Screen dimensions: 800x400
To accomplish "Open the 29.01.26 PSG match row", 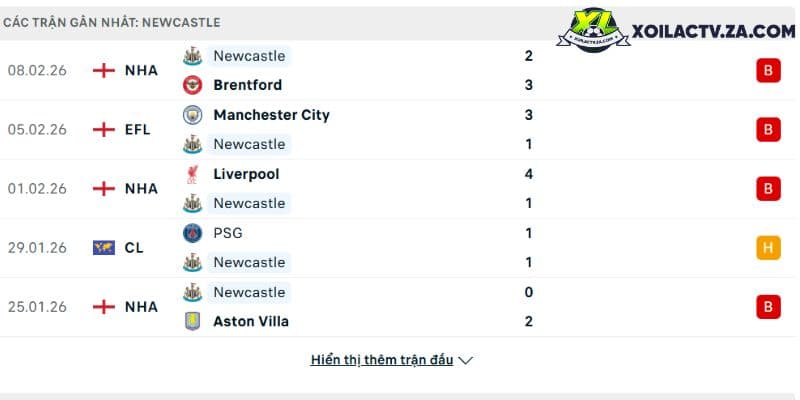I will 400,248.
